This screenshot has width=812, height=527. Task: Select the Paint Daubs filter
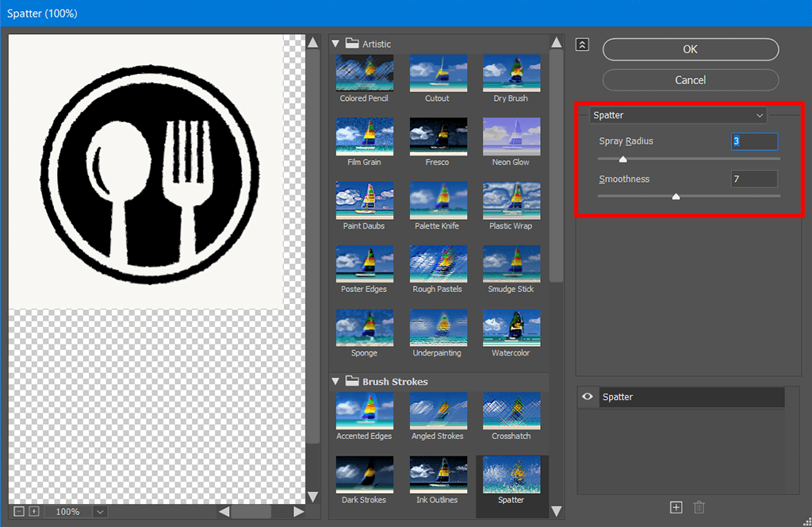point(364,201)
